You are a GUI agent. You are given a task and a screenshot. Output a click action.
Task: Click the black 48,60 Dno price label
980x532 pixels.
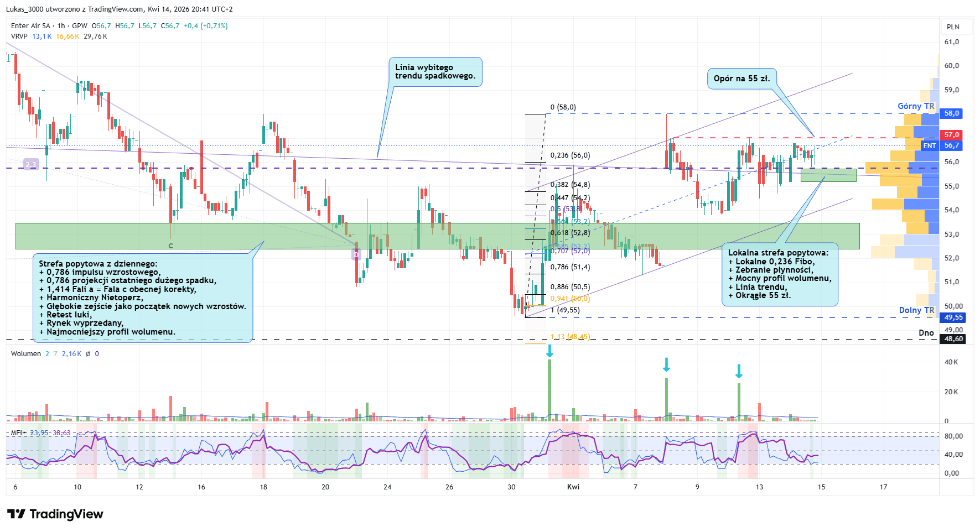coord(953,339)
